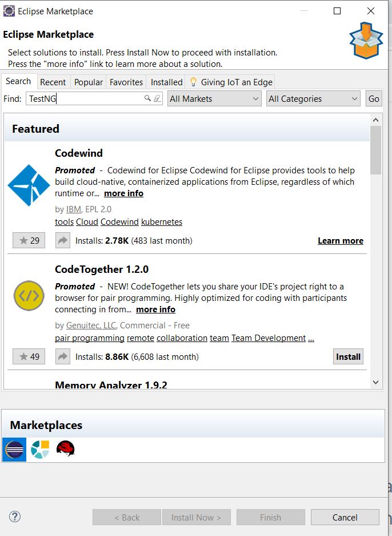
Task: Click the disabled Back button
Action: coord(127,517)
